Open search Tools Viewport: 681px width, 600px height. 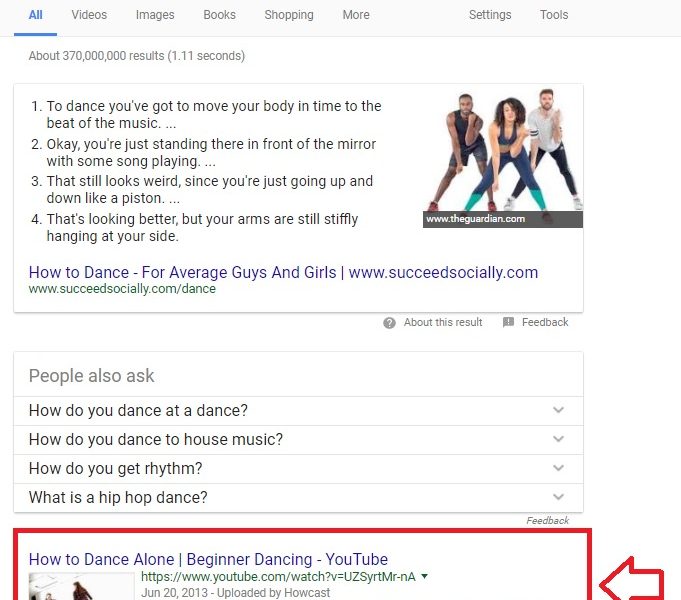(x=554, y=15)
